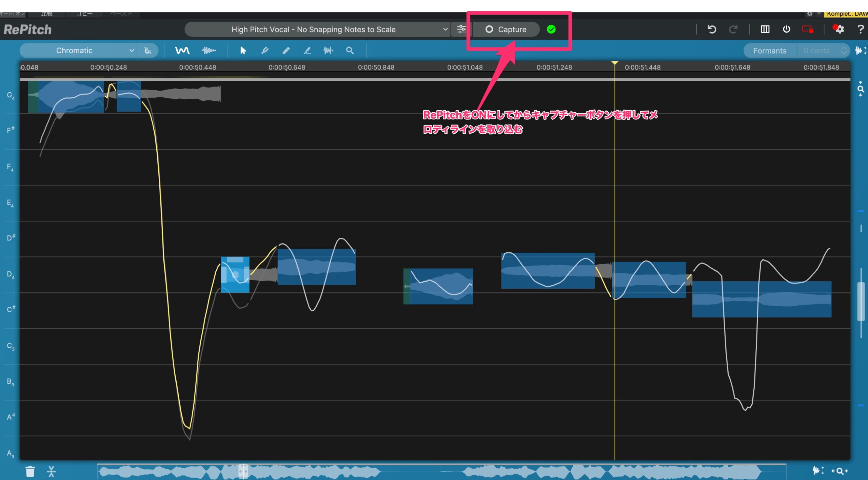Select the arrow pointer tool
The width and height of the screenshot is (868, 480).
(x=243, y=51)
